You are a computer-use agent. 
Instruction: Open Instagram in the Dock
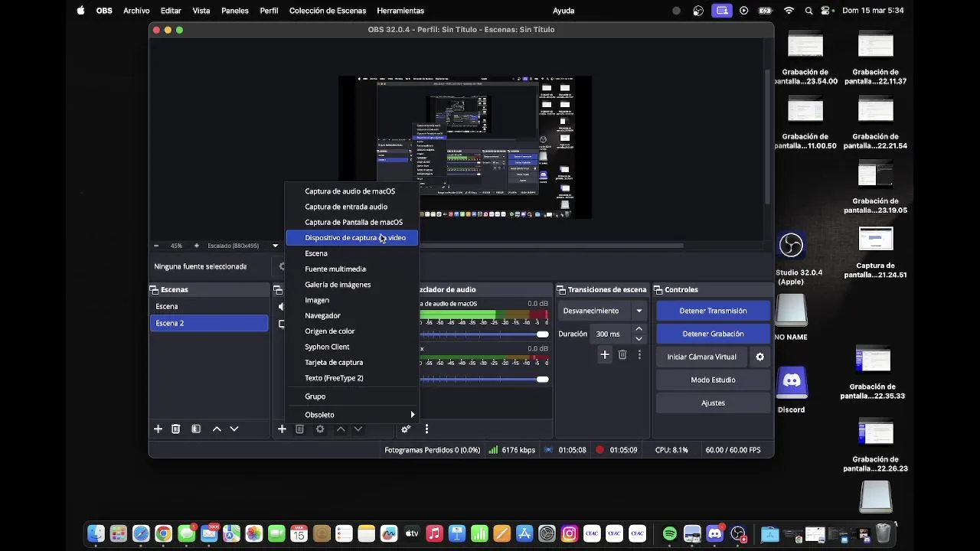click(569, 533)
